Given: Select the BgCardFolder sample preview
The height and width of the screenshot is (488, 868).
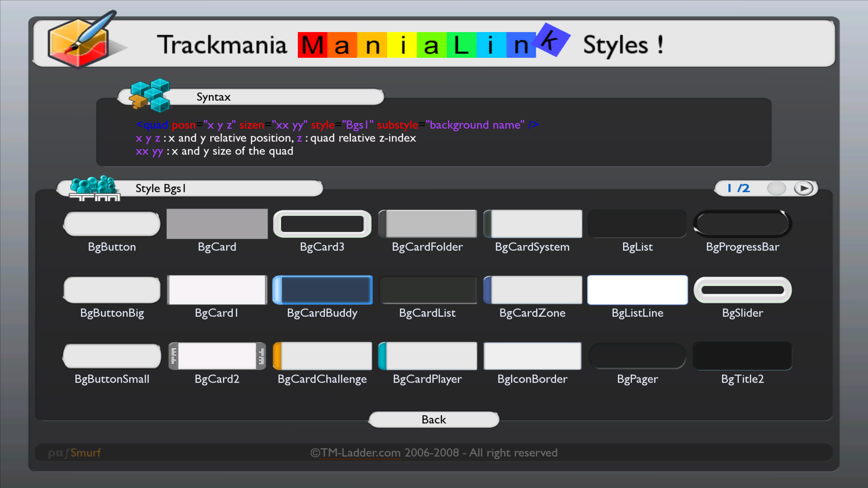Looking at the screenshot, I should (x=428, y=224).
